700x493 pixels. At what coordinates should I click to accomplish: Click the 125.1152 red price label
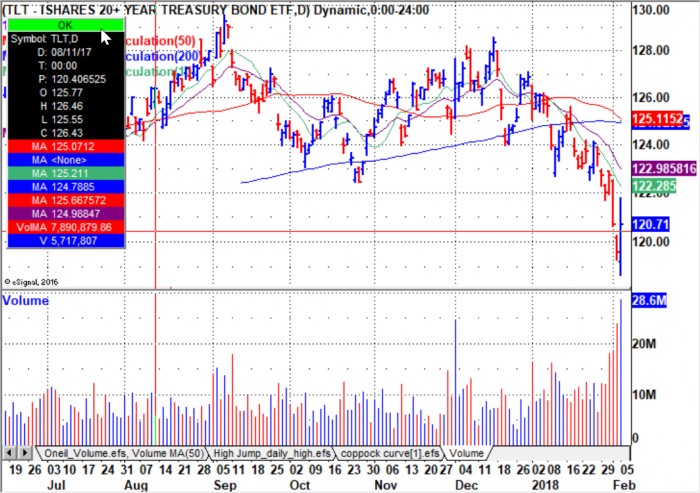point(658,119)
